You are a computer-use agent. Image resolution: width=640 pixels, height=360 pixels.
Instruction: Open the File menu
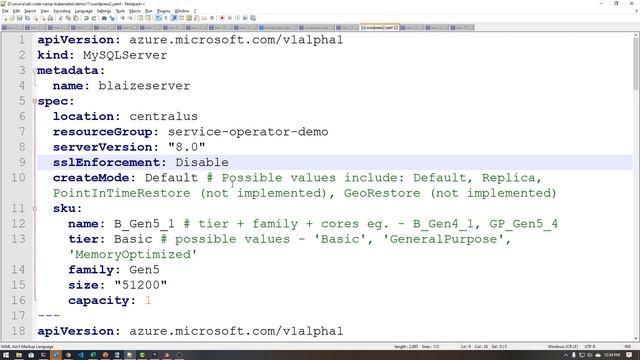[x=5, y=11]
